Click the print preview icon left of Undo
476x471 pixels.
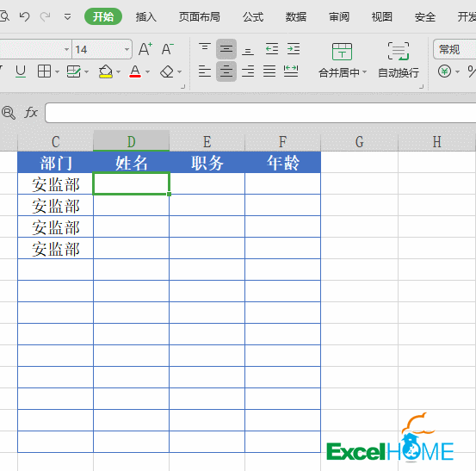click(4, 16)
